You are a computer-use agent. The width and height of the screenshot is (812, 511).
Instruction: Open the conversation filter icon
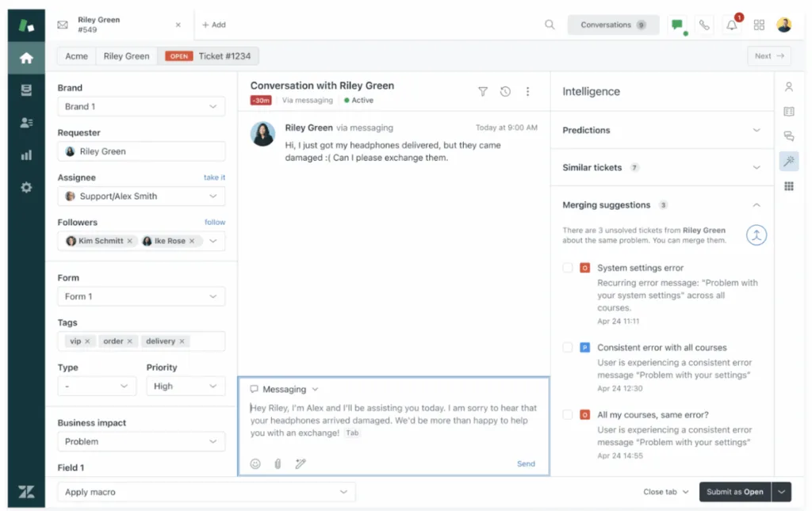pyautogui.click(x=483, y=92)
